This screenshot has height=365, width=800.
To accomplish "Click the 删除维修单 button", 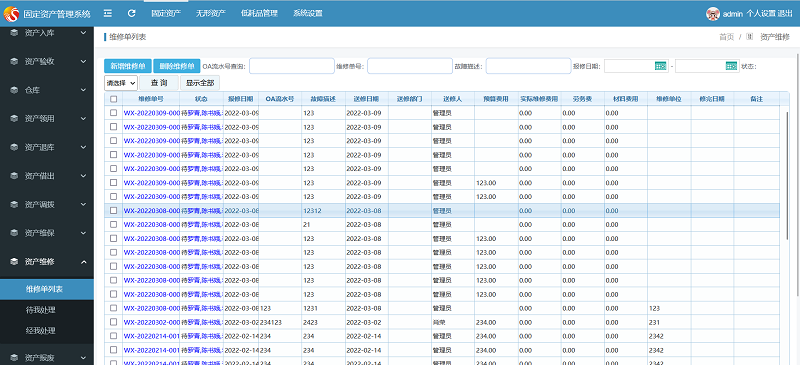I will tap(177, 66).
